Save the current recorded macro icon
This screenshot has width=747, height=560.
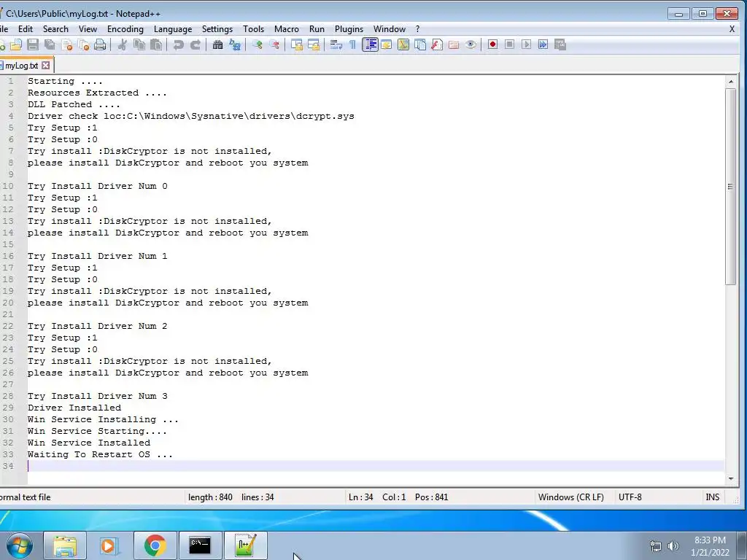[560, 44]
